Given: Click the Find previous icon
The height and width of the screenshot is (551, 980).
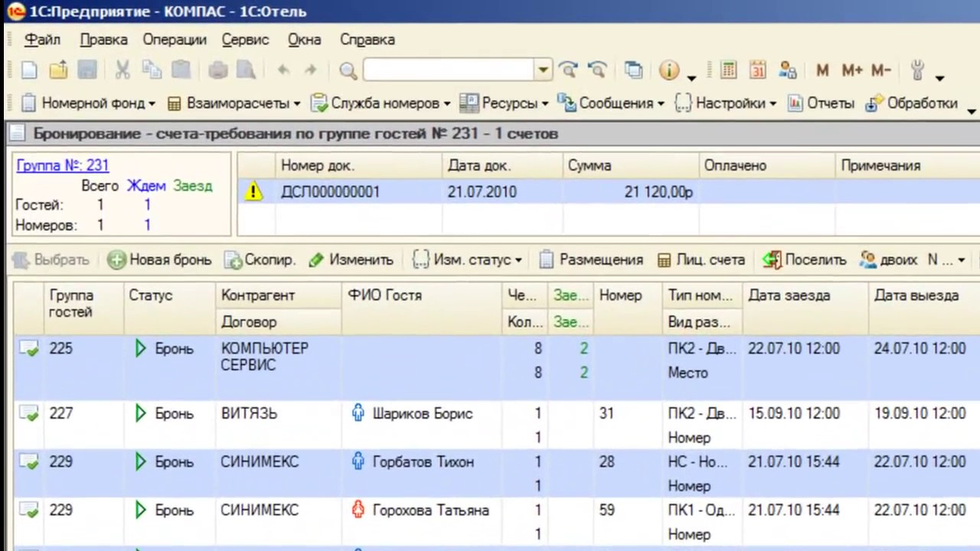Looking at the screenshot, I should click(597, 70).
